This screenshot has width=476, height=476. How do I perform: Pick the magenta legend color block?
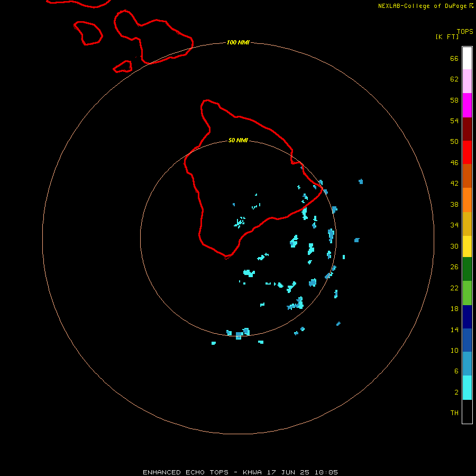tap(467, 105)
